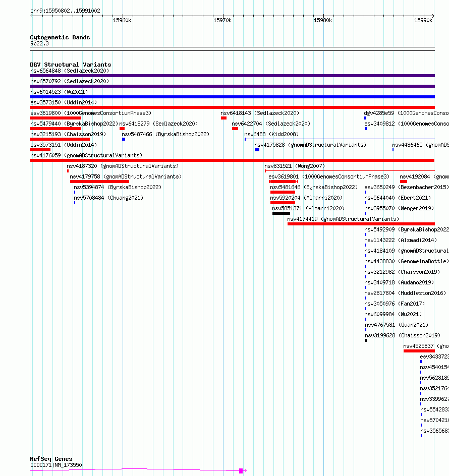Open nsv3955070 (Wenger2019) label

pyautogui.click(x=399, y=209)
